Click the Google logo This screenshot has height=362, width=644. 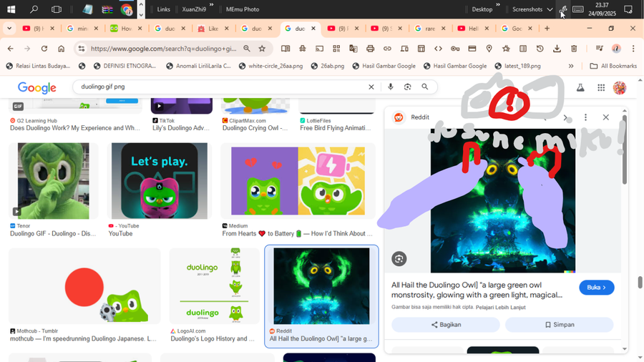pos(37,87)
